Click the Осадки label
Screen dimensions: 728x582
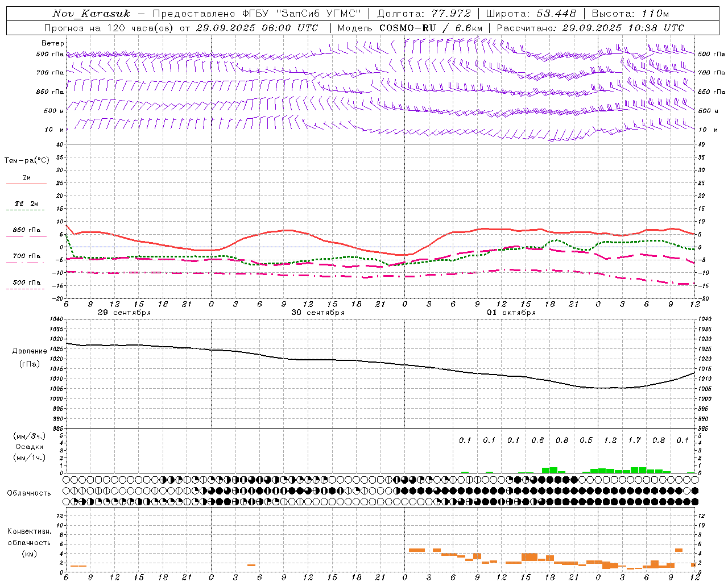coord(29,447)
